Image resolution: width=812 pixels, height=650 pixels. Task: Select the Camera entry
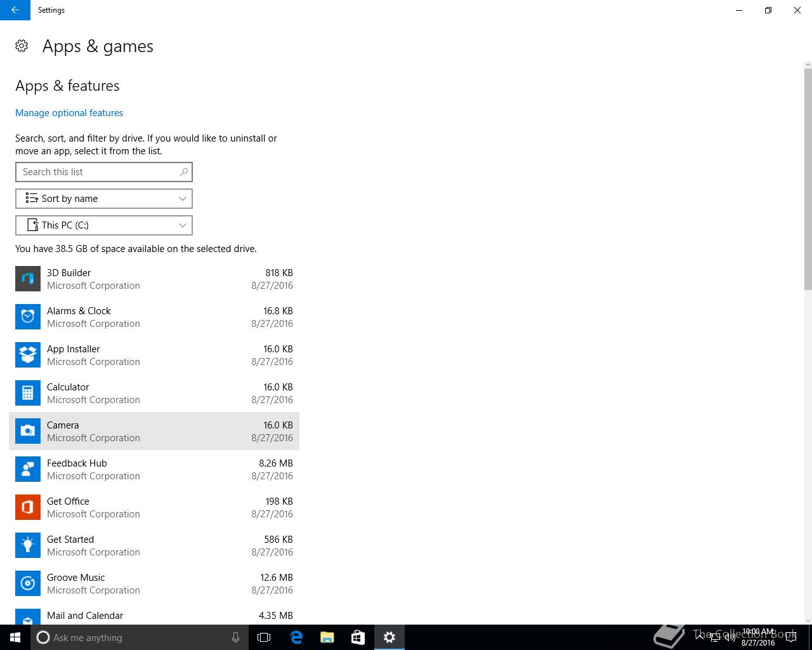pos(154,431)
